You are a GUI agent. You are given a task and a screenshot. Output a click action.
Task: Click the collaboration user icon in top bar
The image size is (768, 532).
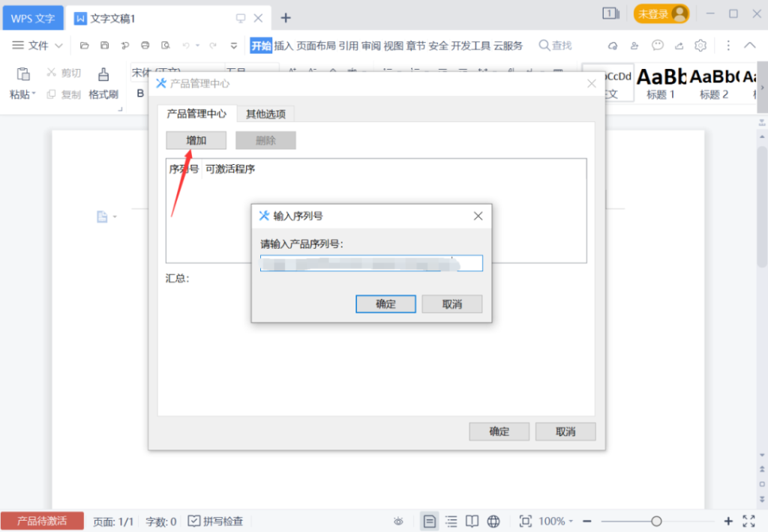pyautogui.click(x=634, y=46)
